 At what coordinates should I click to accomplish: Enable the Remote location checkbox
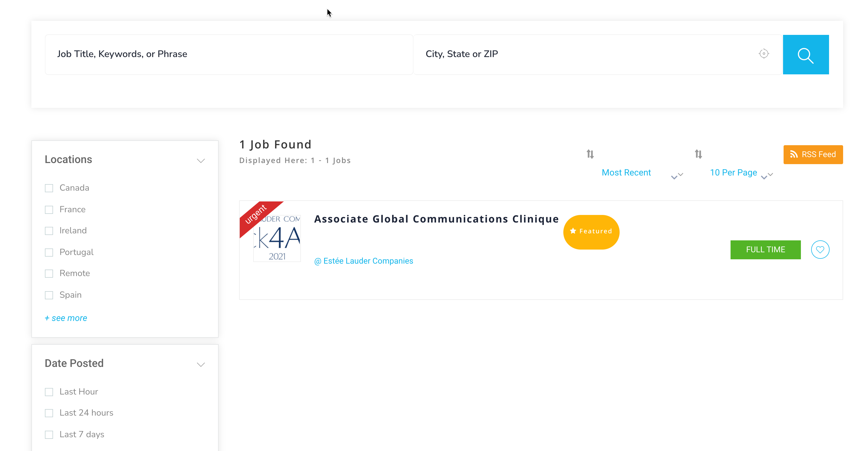(x=49, y=274)
